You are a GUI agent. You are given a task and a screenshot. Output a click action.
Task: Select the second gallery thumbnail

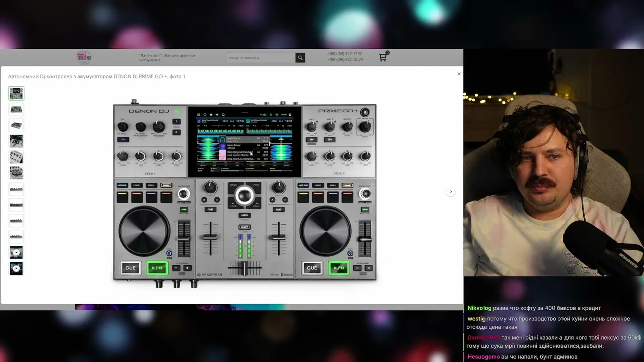pos(16,109)
